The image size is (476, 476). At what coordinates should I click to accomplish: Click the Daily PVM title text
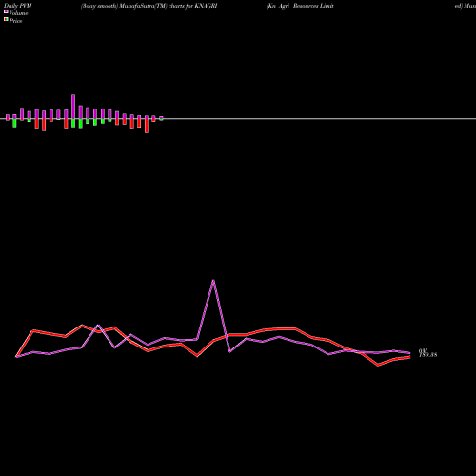pos(18,6)
